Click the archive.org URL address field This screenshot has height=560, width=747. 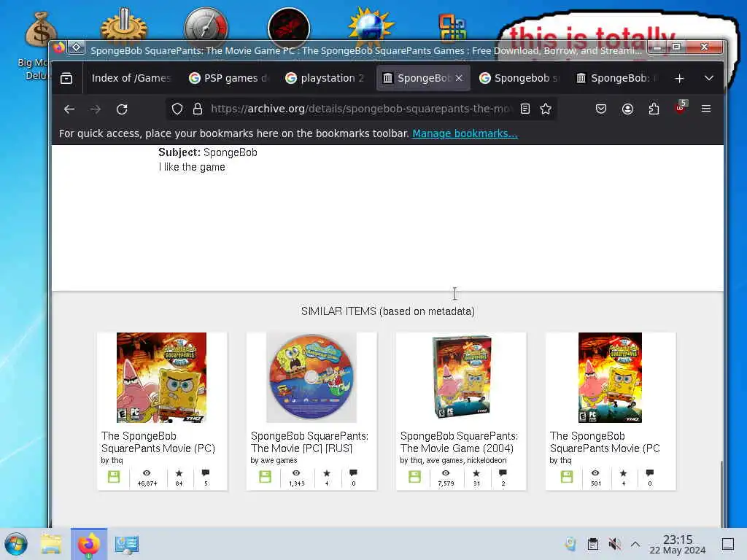point(360,109)
